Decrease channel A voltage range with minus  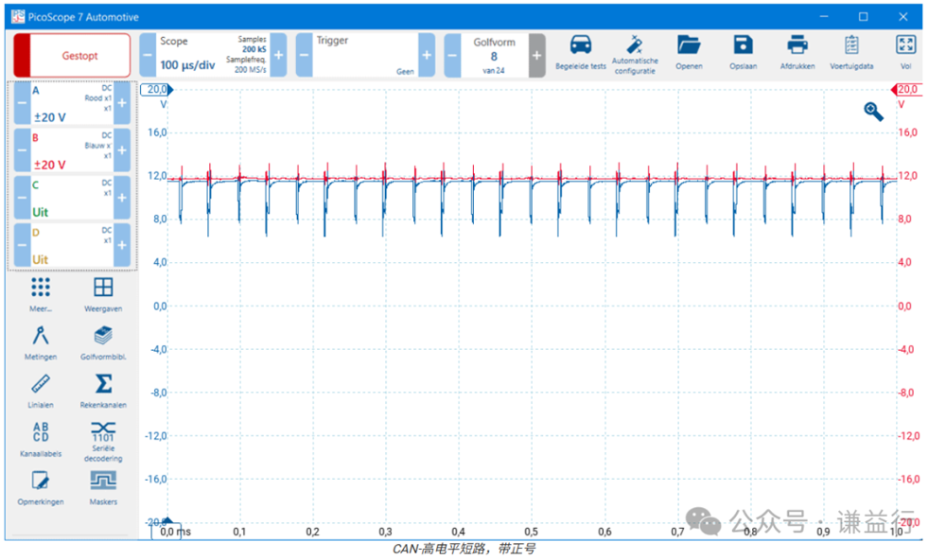click(21, 104)
